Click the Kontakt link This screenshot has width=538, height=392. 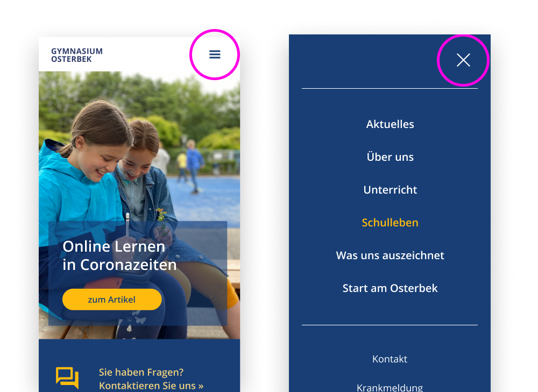point(390,359)
